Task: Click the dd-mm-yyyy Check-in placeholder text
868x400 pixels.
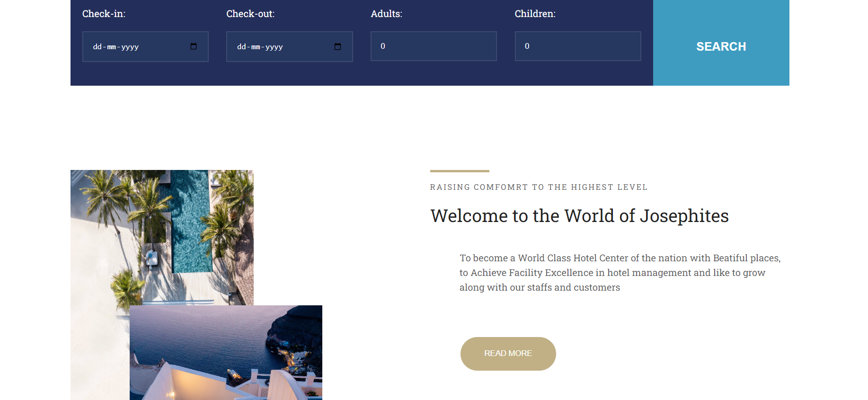Action: [x=116, y=46]
